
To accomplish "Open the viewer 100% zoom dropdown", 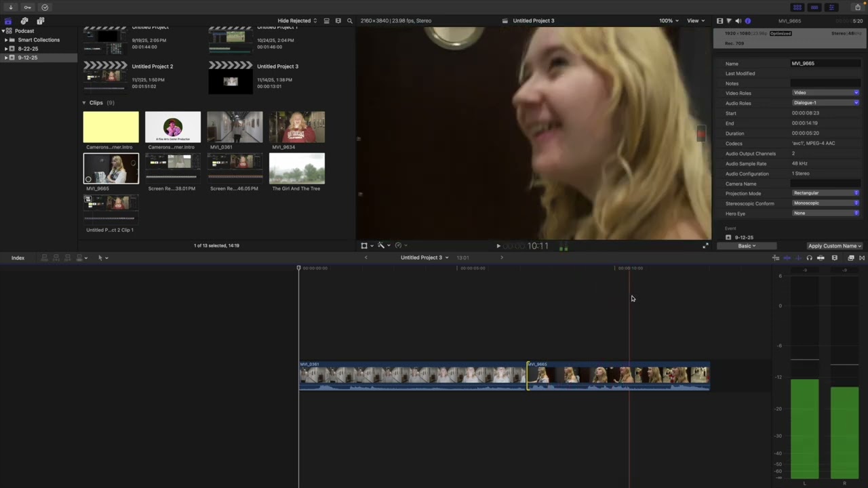I will 669,21.
